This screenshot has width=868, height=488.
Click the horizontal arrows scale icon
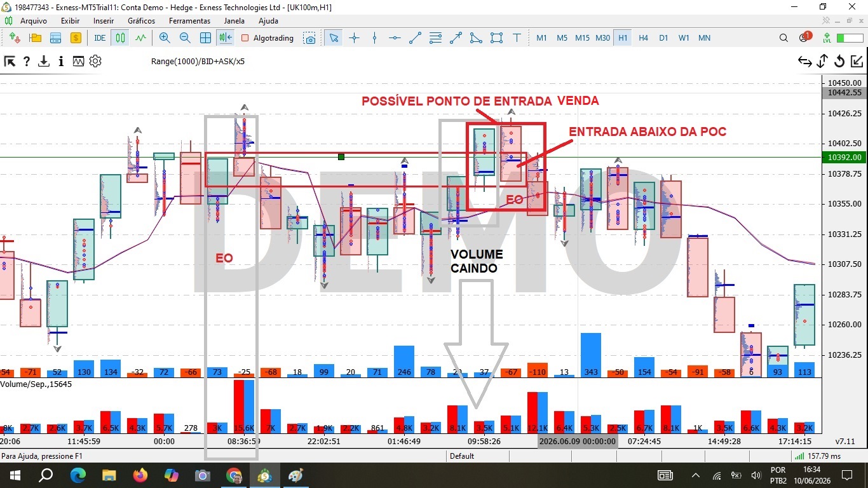805,62
